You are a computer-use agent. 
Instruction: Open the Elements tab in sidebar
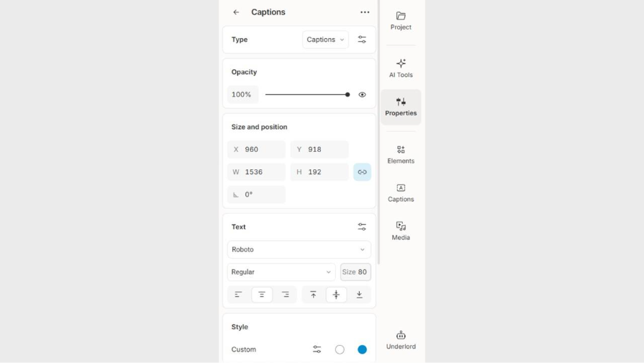[401, 154]
